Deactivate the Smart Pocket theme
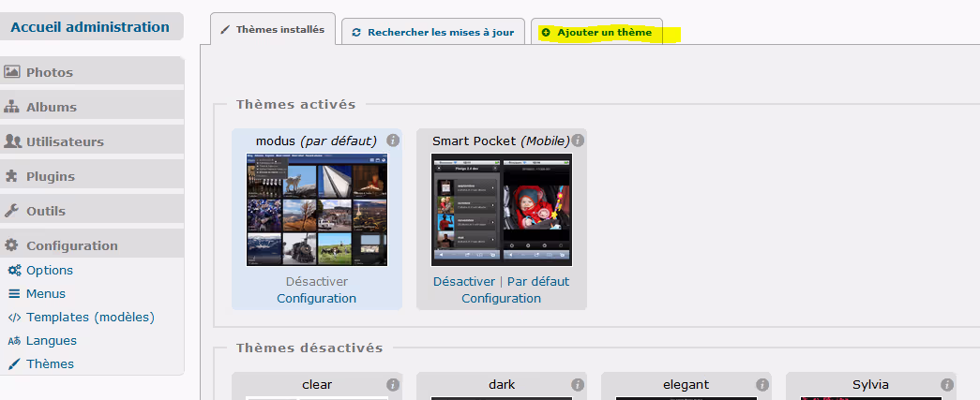 coord(463,281)
